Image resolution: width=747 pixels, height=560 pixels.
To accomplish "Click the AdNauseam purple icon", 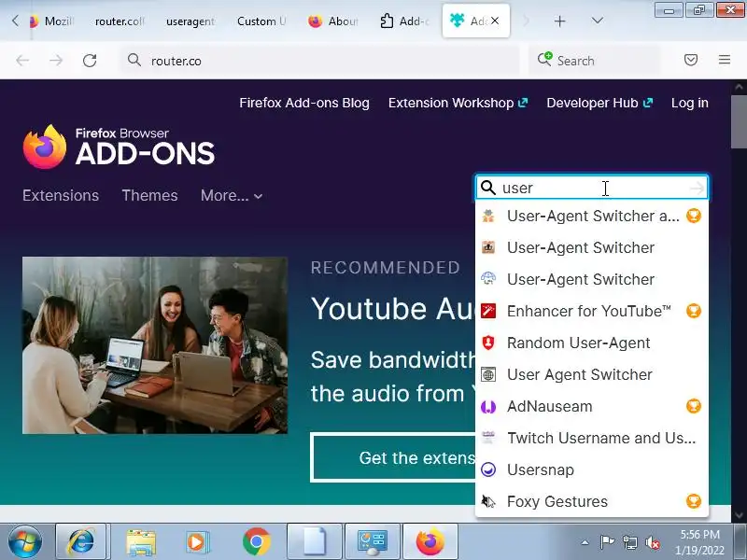I will (x=488, y=406).
